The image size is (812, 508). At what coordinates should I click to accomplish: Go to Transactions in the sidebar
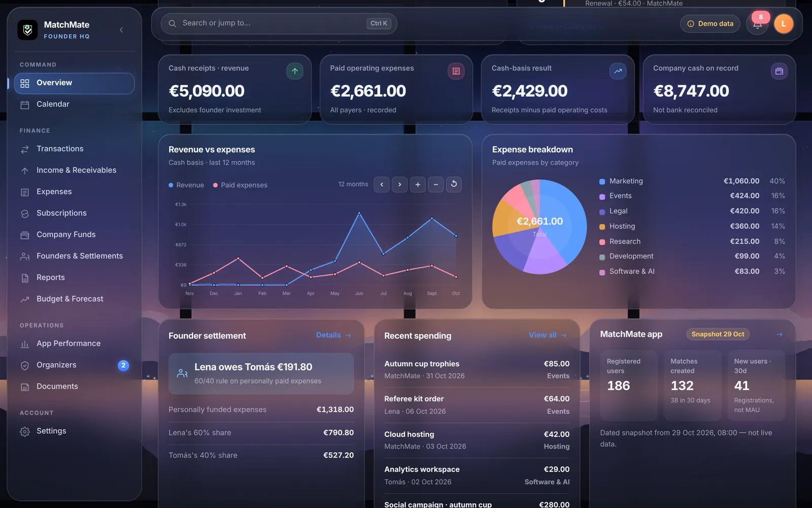[74, 149]
